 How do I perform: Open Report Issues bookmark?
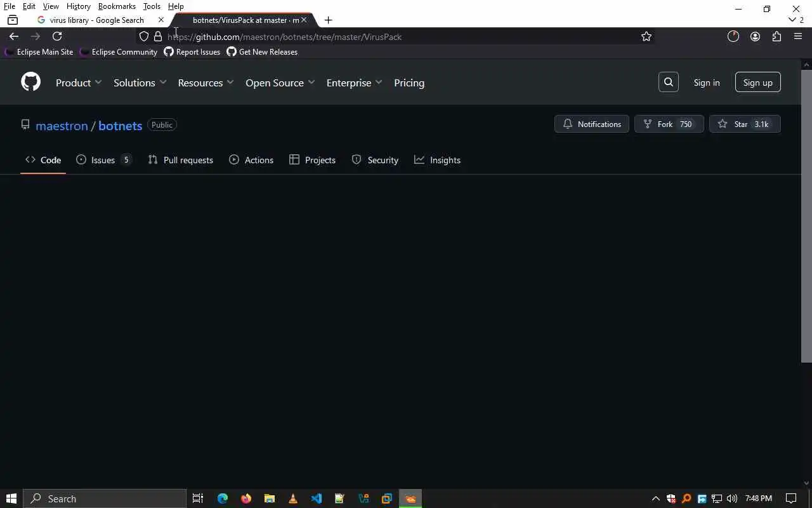pyautogui.click(x=192, y=52)
